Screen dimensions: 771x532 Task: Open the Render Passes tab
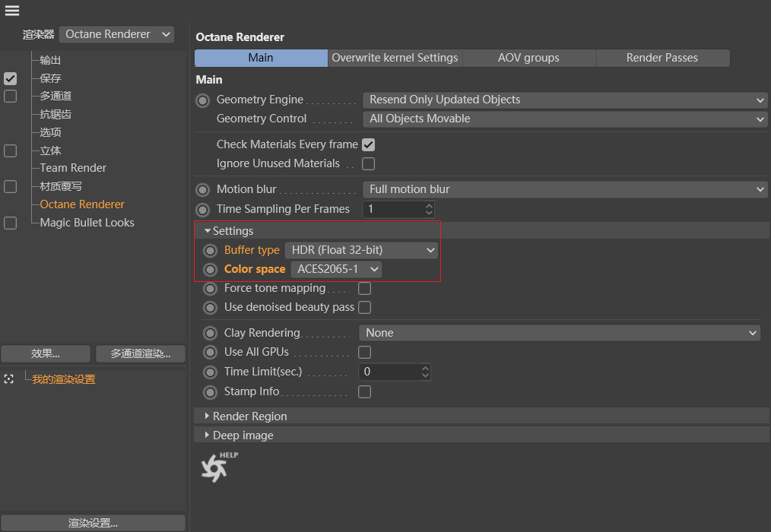tap(662, 58)
